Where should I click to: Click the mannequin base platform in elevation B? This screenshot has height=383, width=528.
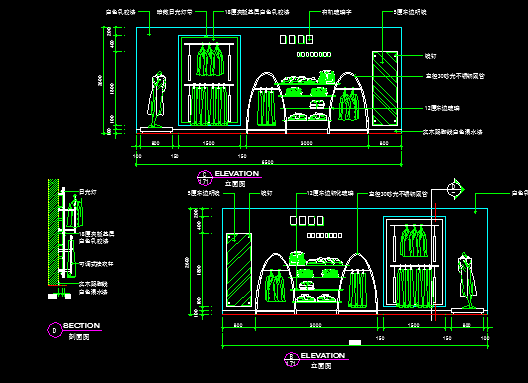point(467,311)
